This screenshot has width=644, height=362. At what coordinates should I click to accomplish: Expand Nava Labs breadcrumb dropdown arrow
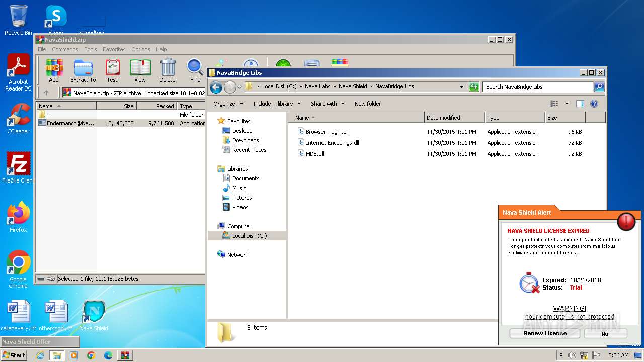tap(334, 87)
